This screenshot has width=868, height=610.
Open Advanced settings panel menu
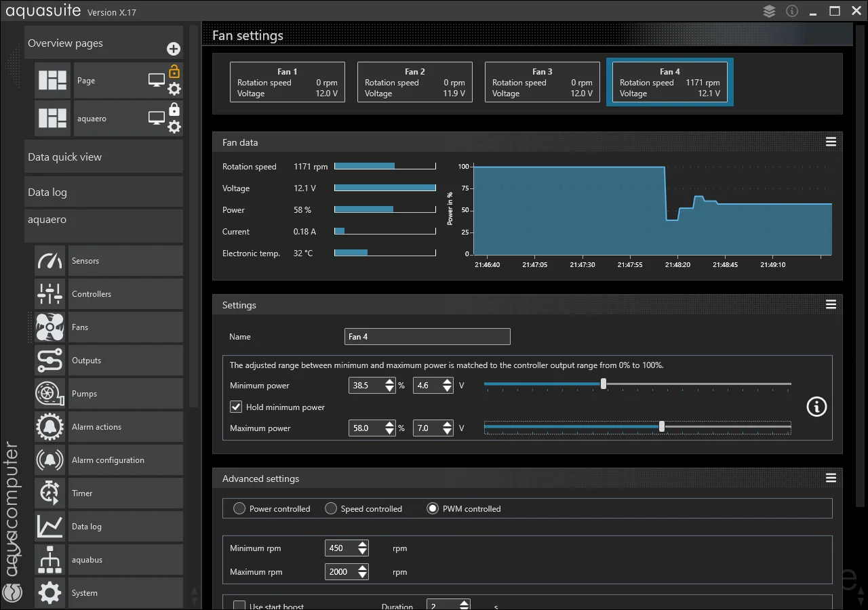tap(831, 478)
